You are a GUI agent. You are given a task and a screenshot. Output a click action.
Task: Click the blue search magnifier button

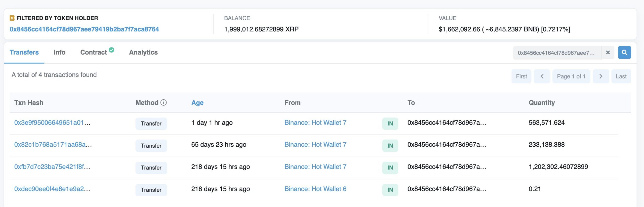coord(624,52)
